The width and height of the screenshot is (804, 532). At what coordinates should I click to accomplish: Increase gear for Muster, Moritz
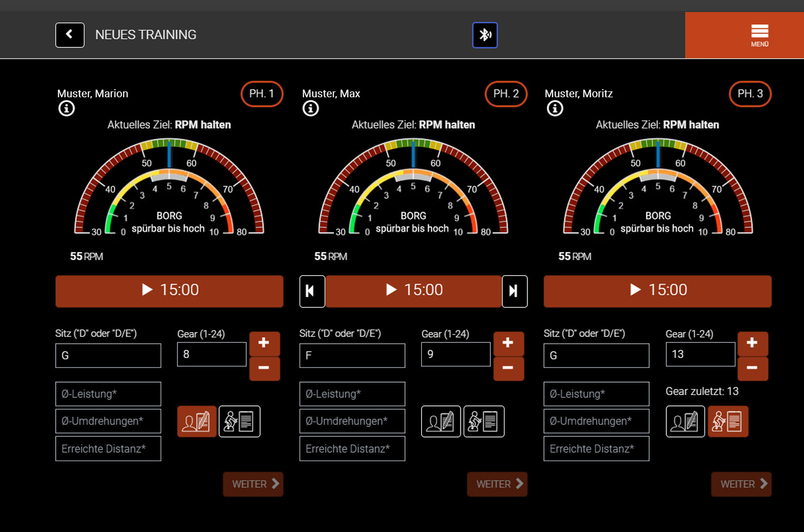click(752, 343)
